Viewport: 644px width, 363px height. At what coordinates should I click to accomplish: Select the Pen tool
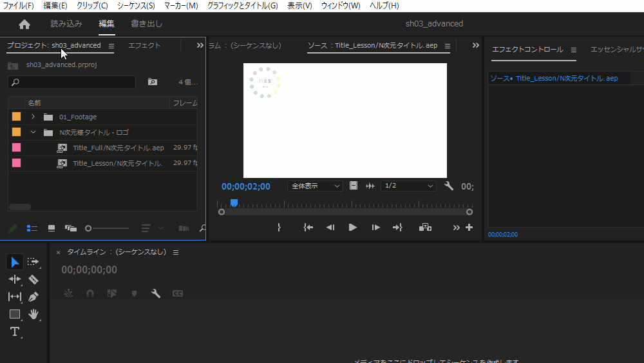coord(33,297)
